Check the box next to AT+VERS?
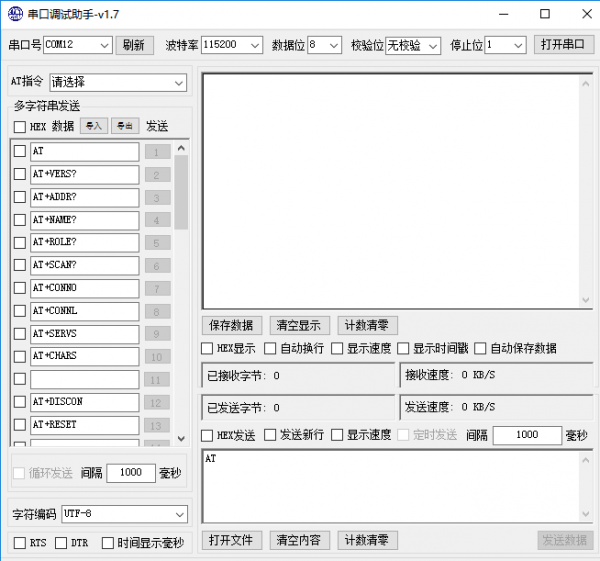Screen dimensions: 600x561 click(20, 174)
